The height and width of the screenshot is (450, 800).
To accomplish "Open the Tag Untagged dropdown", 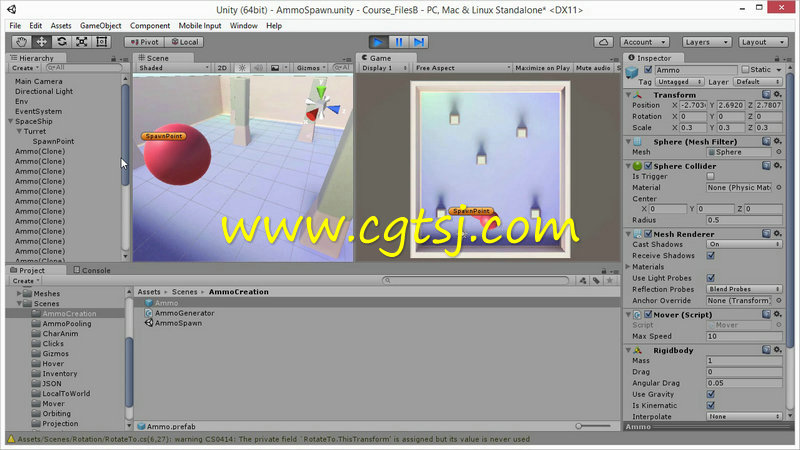I will [680, 82].
